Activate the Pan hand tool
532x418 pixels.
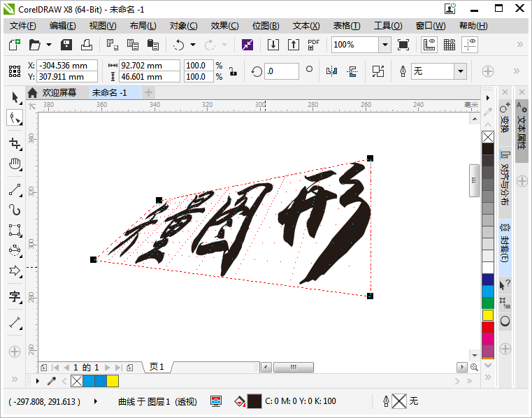coord(15,165)
